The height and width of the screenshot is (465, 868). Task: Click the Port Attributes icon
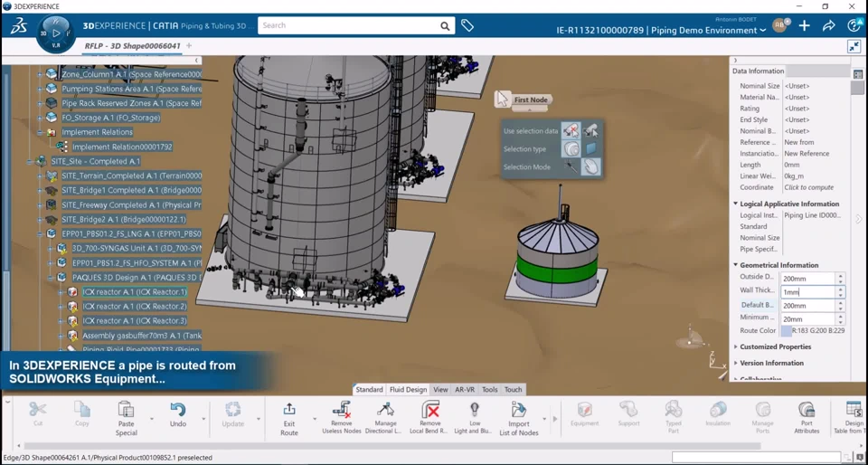click(807, 410)
